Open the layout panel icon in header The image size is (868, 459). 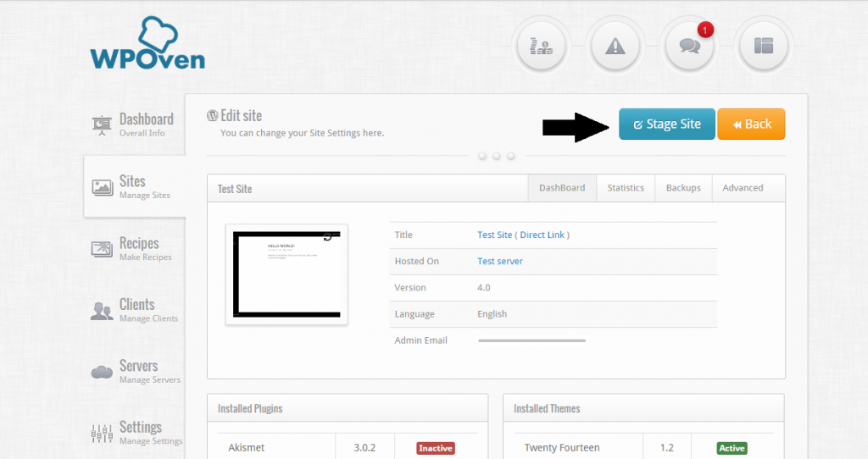point(764,46)
